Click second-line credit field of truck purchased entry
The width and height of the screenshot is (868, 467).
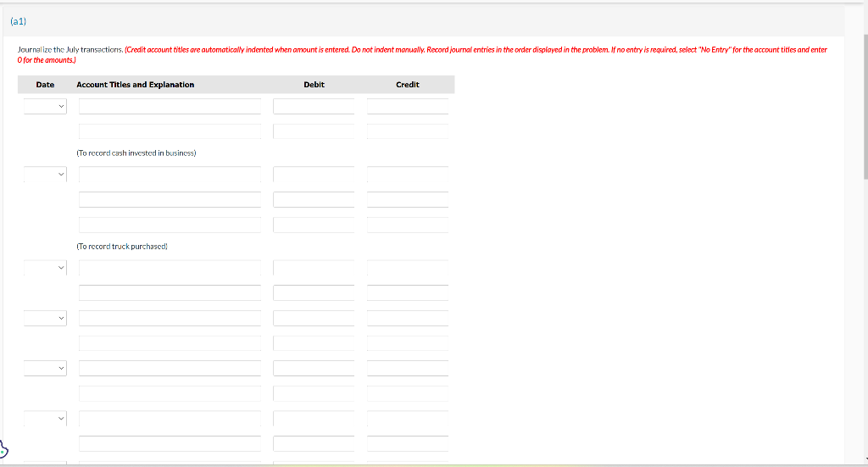click(x=408, y=200)
